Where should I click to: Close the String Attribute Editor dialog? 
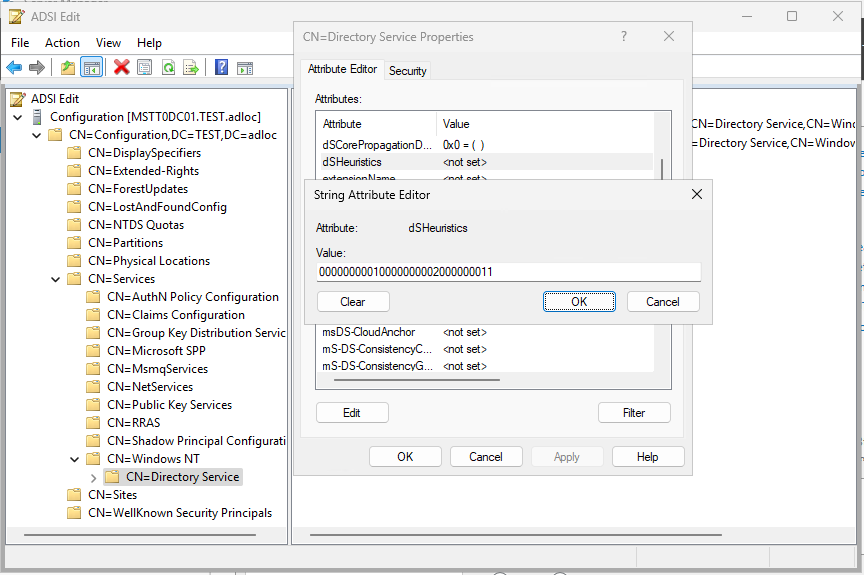point(696,194)
